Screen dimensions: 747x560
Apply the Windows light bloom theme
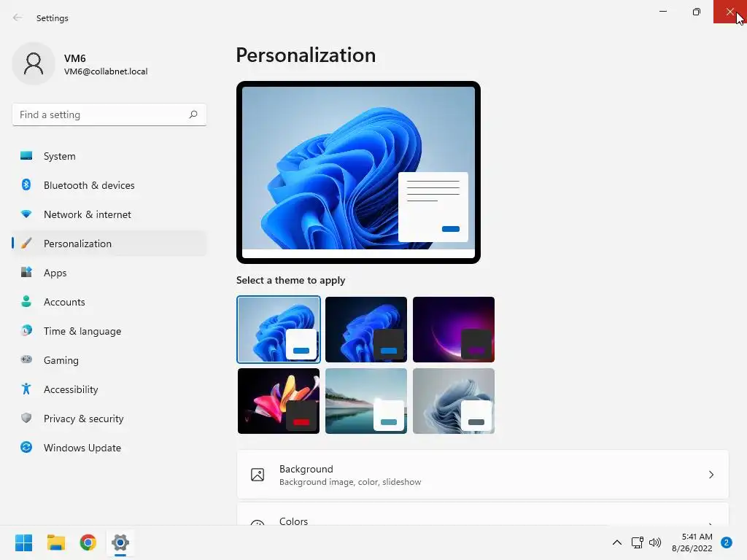coord(278,329)
